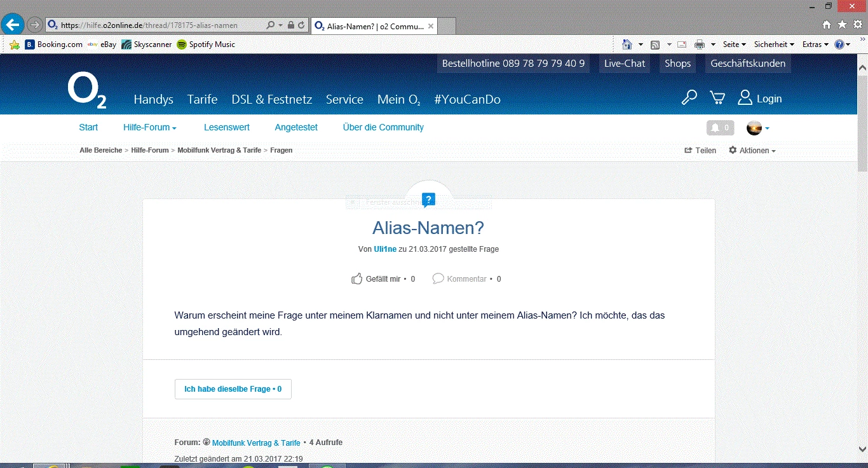Open the Booking.com bookmark
The image size is (868, 468).
tap(54, 45)
